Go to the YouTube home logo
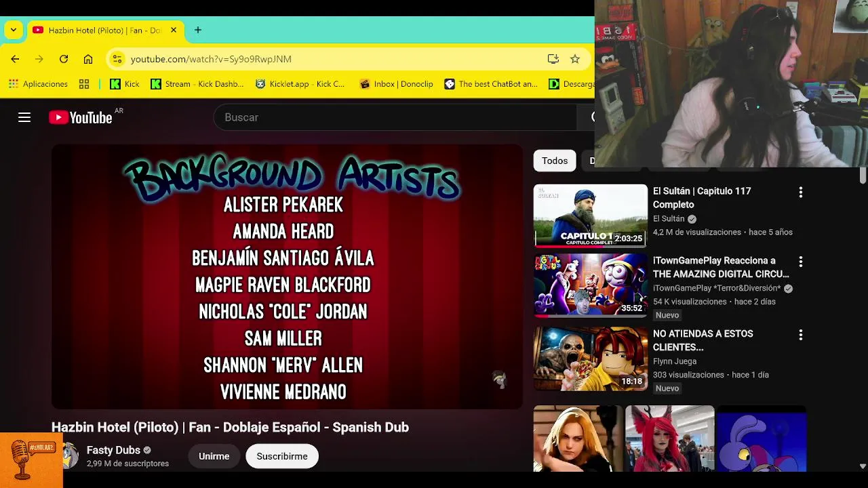This screenshot has height=488, width=868. [80, 117]
